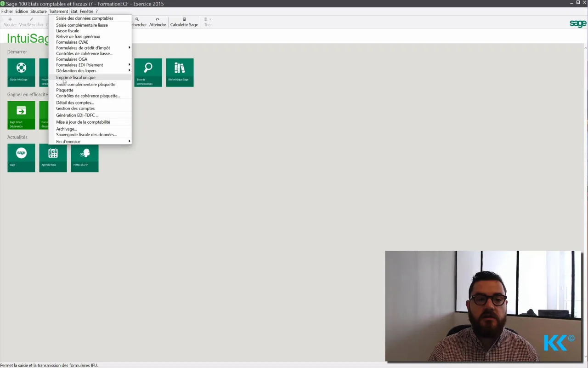Open the Fenêtre menu
The height and width of the screenshot is (368, 588).
pyautogui.click(x=86, y=11)
